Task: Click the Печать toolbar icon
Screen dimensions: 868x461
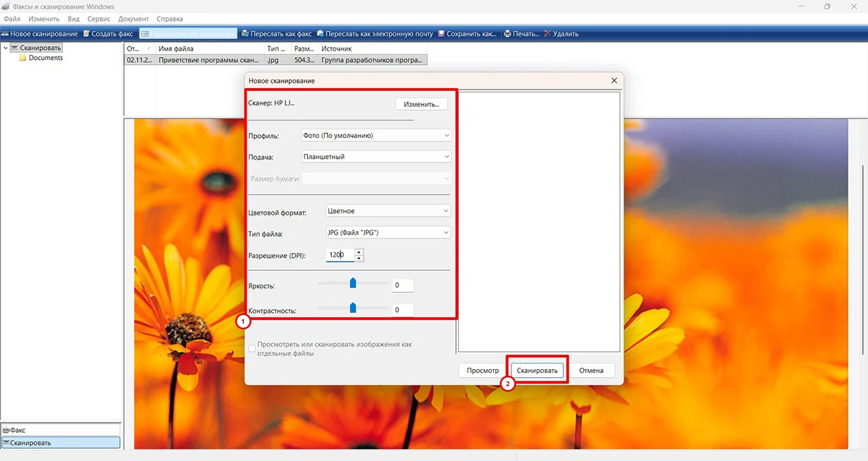Action: pyautogui.click(x=507, y=34)
